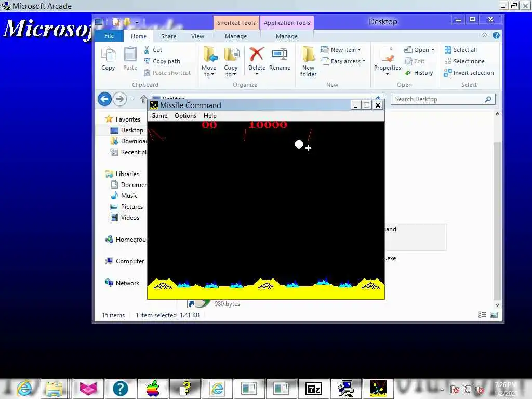Click Paste shortcut in the ribbon

point(167,73)
